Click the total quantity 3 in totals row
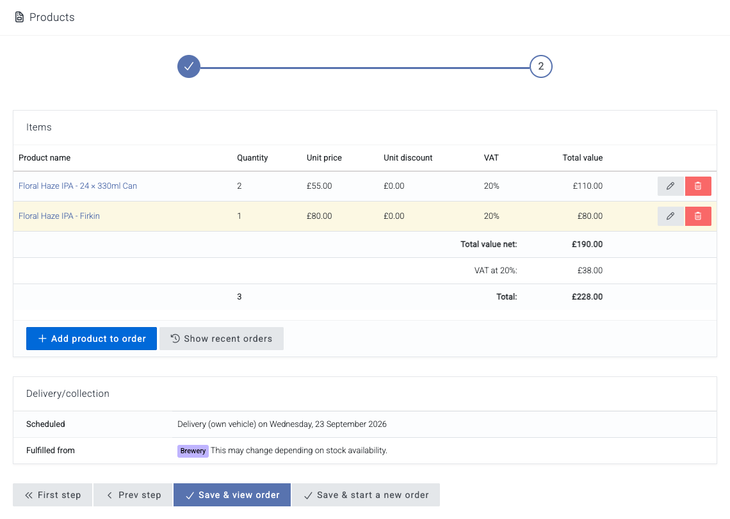 [x=239, y=297]
